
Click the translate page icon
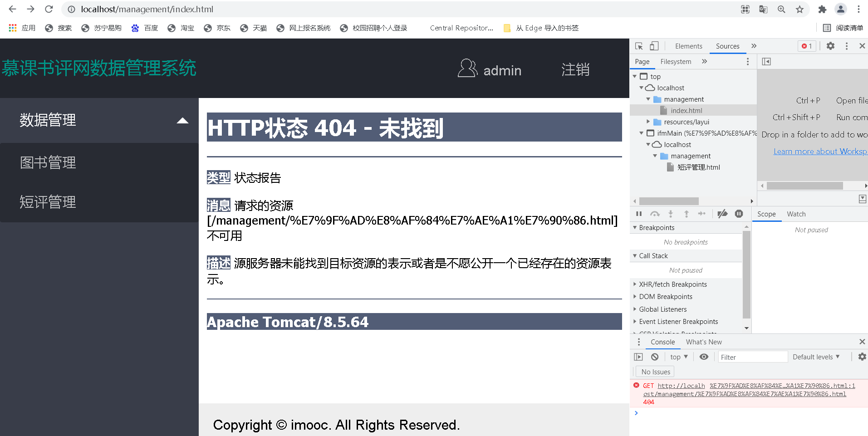(763, 9)
